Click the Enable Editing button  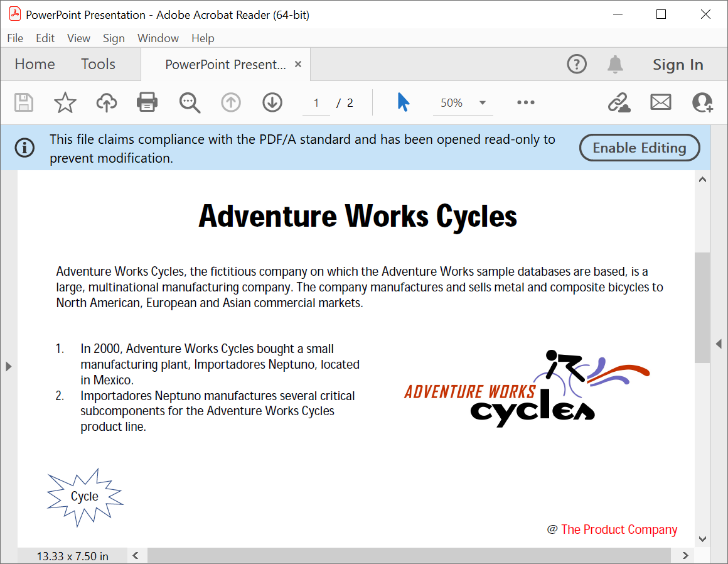(x=640, y=148)
